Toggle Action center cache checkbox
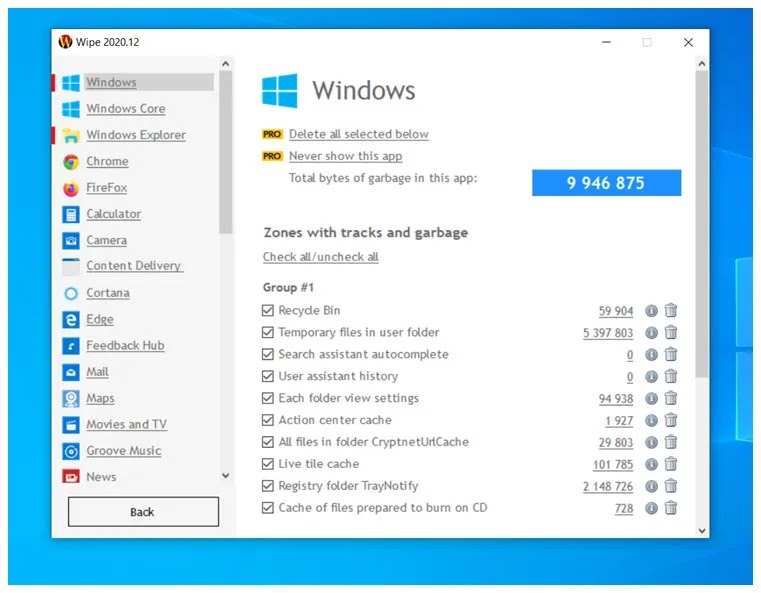The width and height of the screenshot is (761, 593). (267, 420)
